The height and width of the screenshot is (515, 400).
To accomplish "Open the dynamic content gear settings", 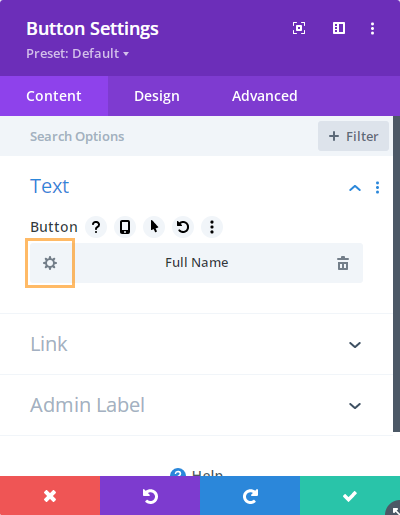I will 50,263.
